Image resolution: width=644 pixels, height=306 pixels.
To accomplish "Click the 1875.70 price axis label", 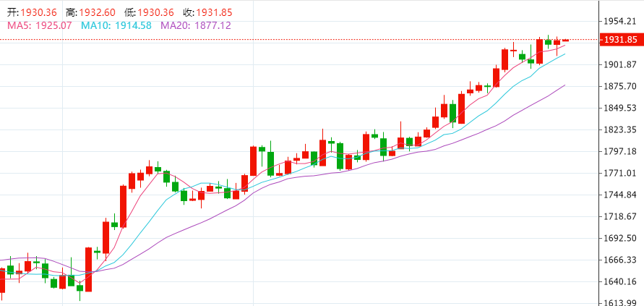I will click(620, 86).
